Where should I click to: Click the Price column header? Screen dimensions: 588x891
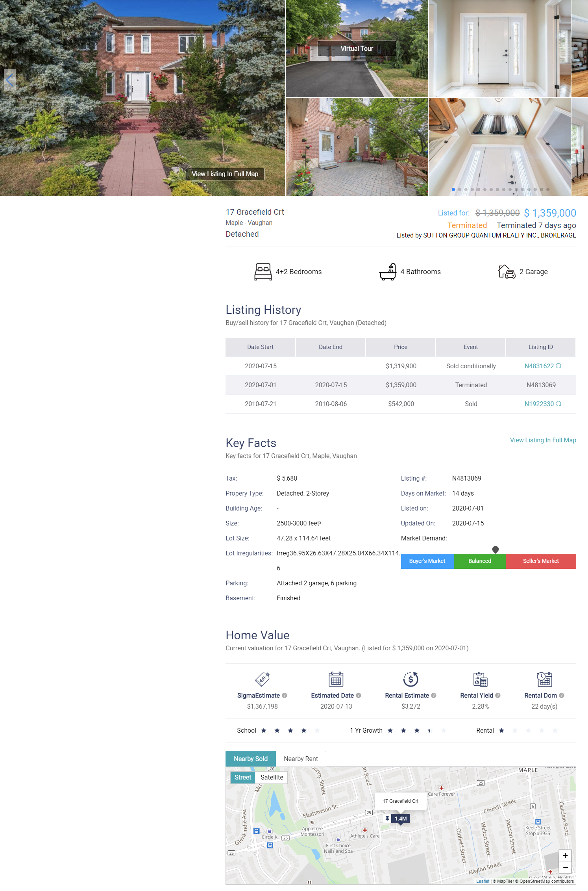[401, 347]
